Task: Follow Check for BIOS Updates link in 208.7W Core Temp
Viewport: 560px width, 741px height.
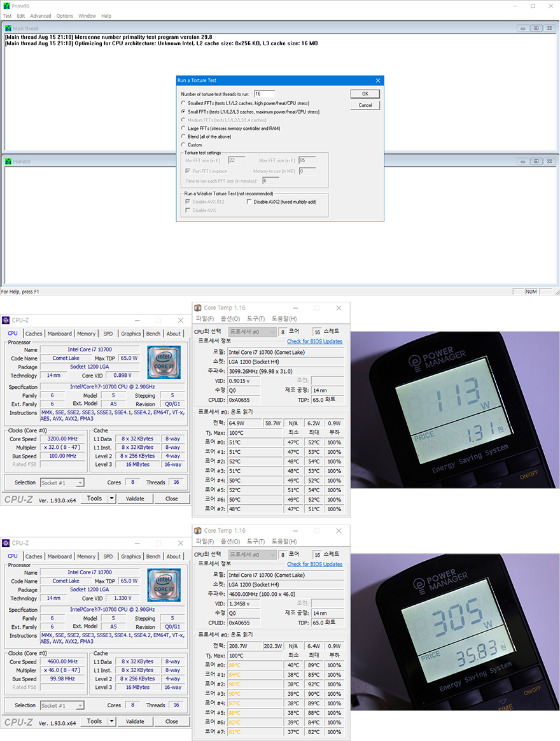Action: [315, 564]
